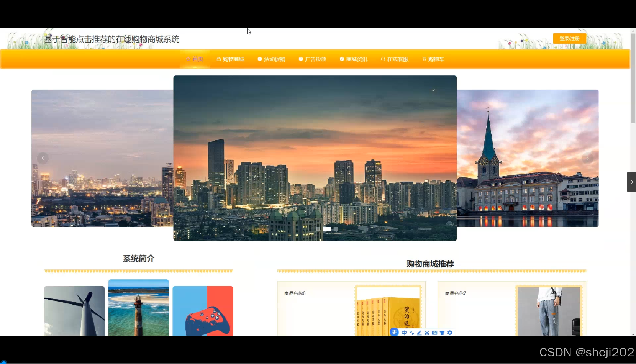
Task: Click the 商品名称8 product title
Action: (295, 293)
